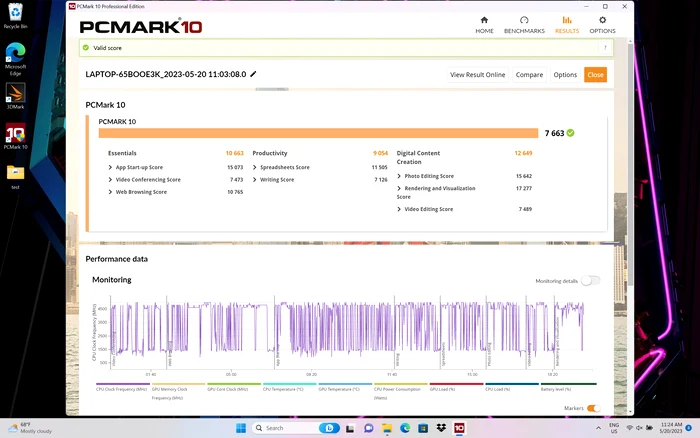
Task: Select CPU Power Consumption legend item
Action: 400,392
